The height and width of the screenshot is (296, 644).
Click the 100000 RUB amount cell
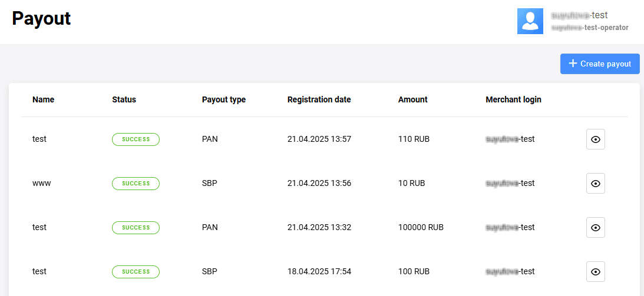click(x=421, y=227)
